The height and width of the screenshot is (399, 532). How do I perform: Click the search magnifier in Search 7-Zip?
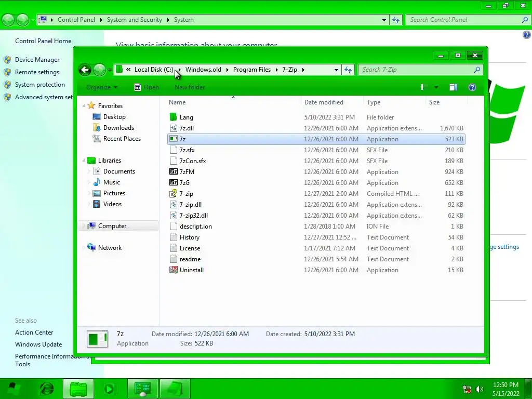coord(477,70)
